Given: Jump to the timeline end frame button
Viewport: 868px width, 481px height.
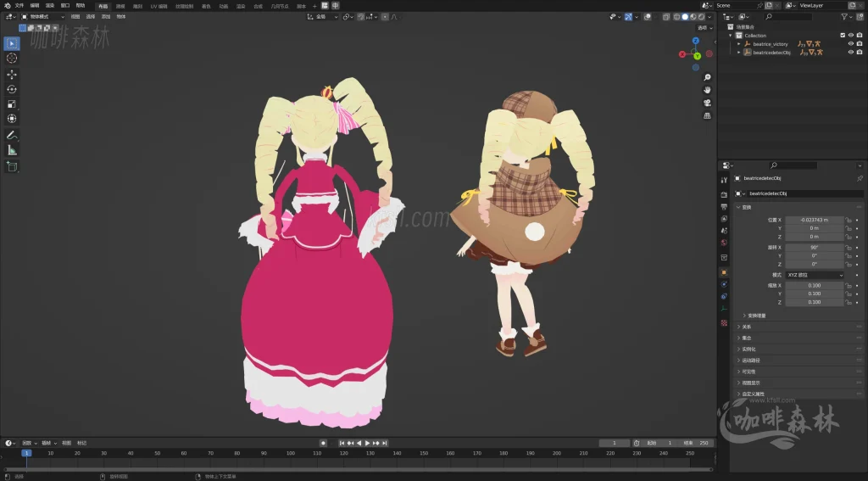Looking at the screenshot, I should click(384, 444).
